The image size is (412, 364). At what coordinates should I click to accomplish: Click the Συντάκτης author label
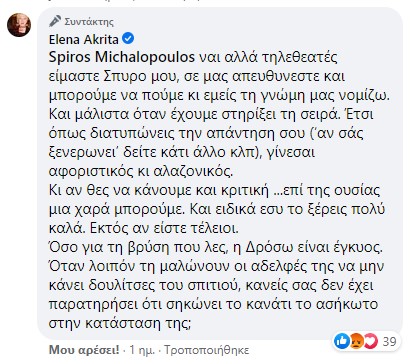[89, 22]
